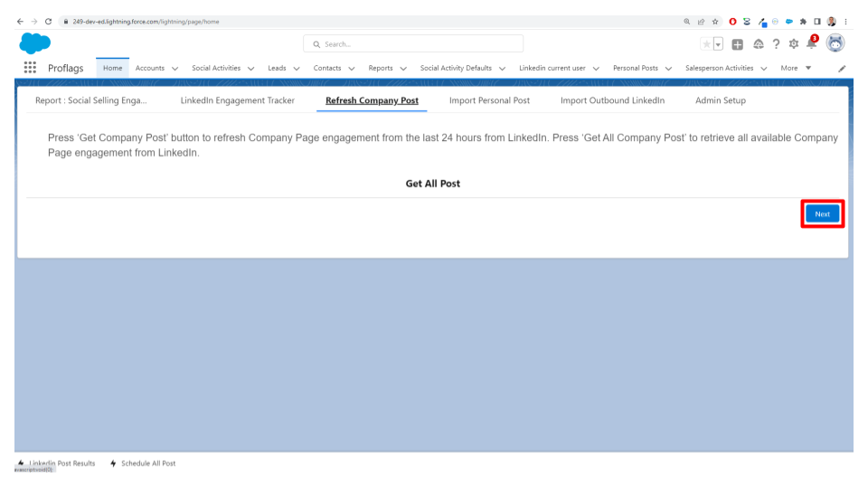
Task: Click the Salesforce global search box
Action: (413, 43)
